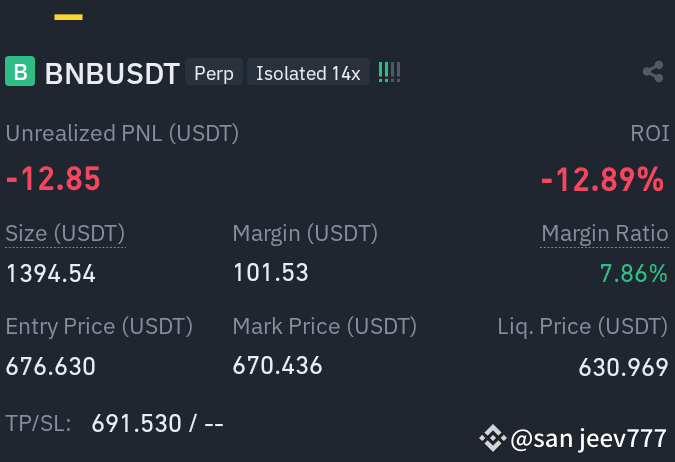Click the margin amount 101.53
Viewport: 675px width, 462px height.
click(271, 273)
